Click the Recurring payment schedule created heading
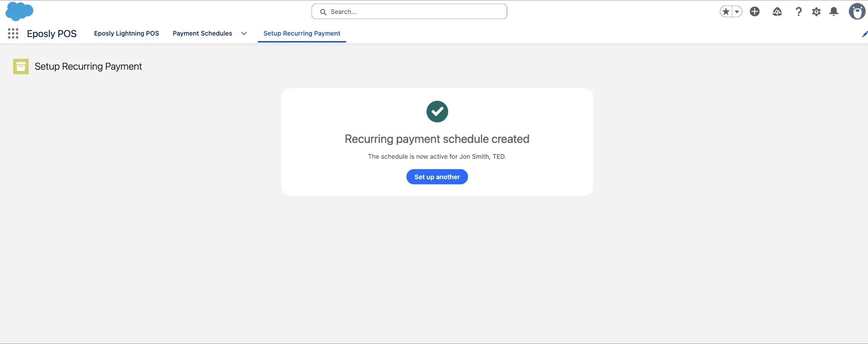Image resolution: width=868 pixels, height=344 pixels. click(437, 139)
